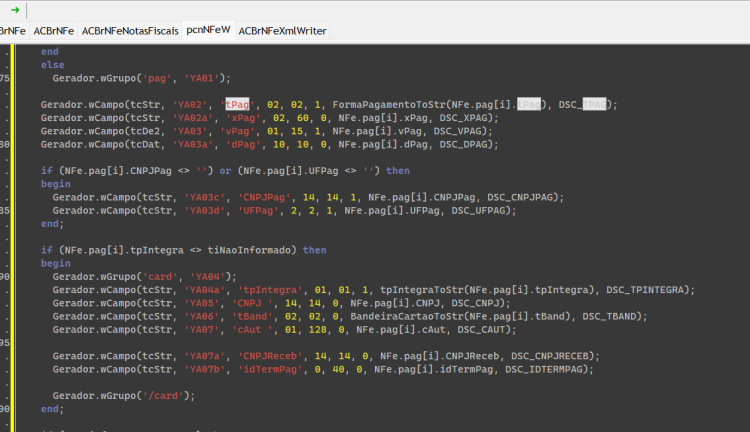The height and width of the screenshot is (432, 750).
Task: Click the 'xPag' string literal
Action: click(243, 118)
